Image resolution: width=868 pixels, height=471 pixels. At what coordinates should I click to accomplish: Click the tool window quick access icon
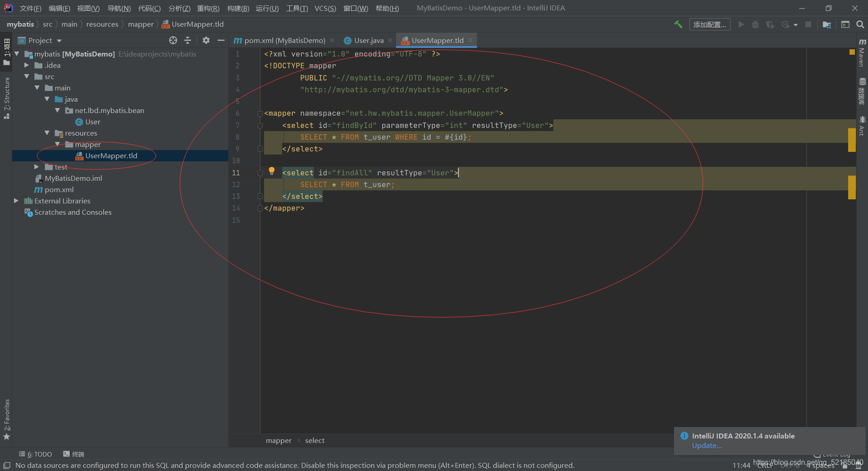[x=7, y=465]
